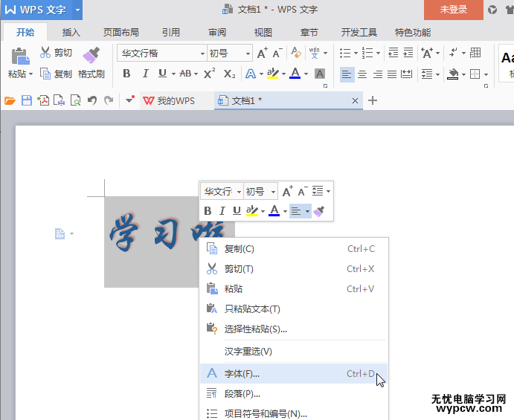Click the selected 学习啦 text

point(167,233)
